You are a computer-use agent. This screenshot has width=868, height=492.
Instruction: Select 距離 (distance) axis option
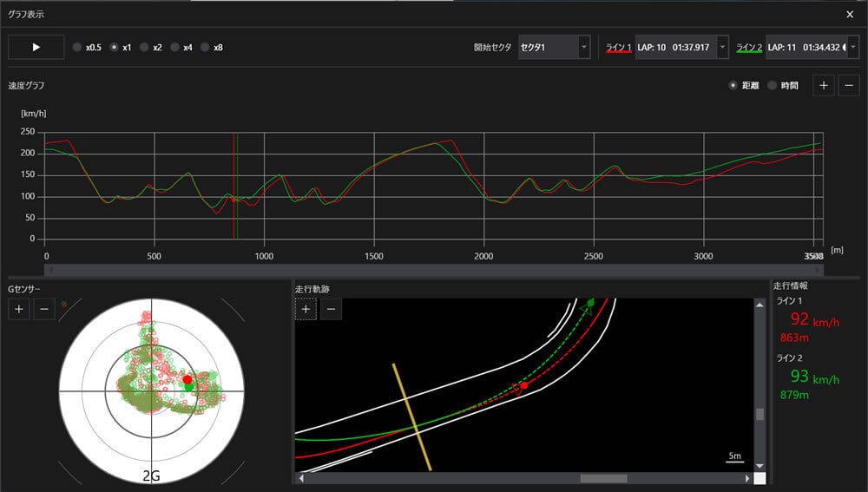pos(734,86)
